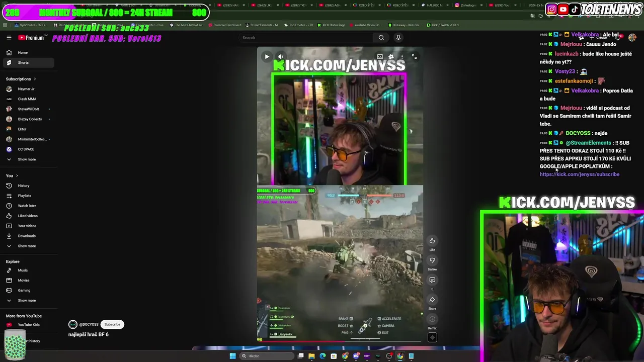Open Microsoft Edge from the taskbar

click(323, 356)
